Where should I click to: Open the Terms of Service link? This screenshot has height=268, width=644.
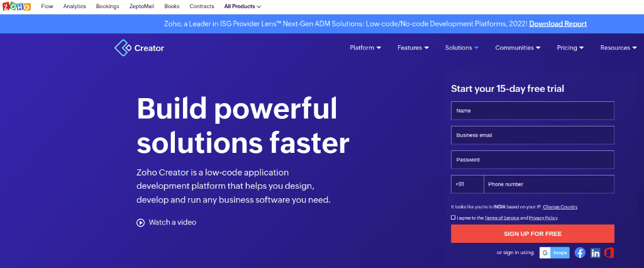coord(502,218)
